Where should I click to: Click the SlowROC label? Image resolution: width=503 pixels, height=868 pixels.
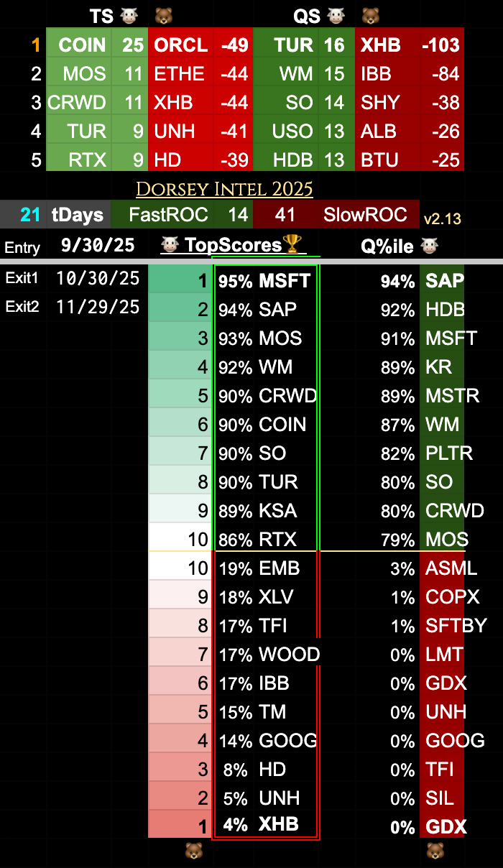pyautogui.click(x=366, y=214)
